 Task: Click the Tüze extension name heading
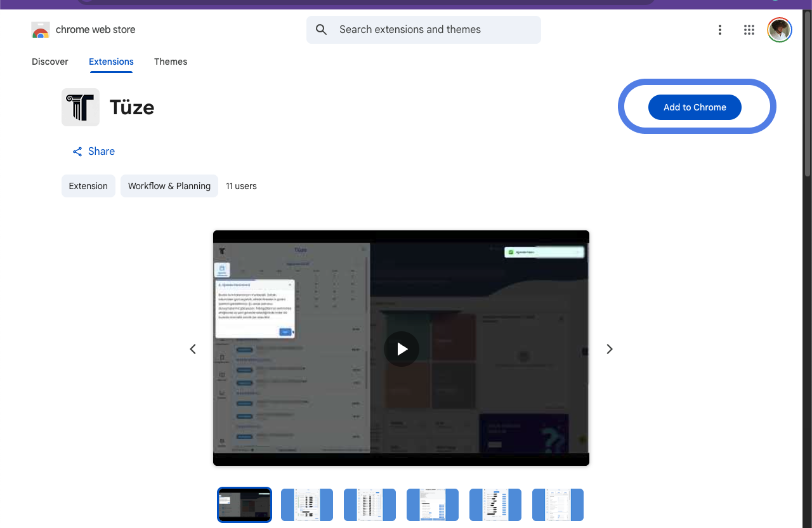[x=132, y=107]
